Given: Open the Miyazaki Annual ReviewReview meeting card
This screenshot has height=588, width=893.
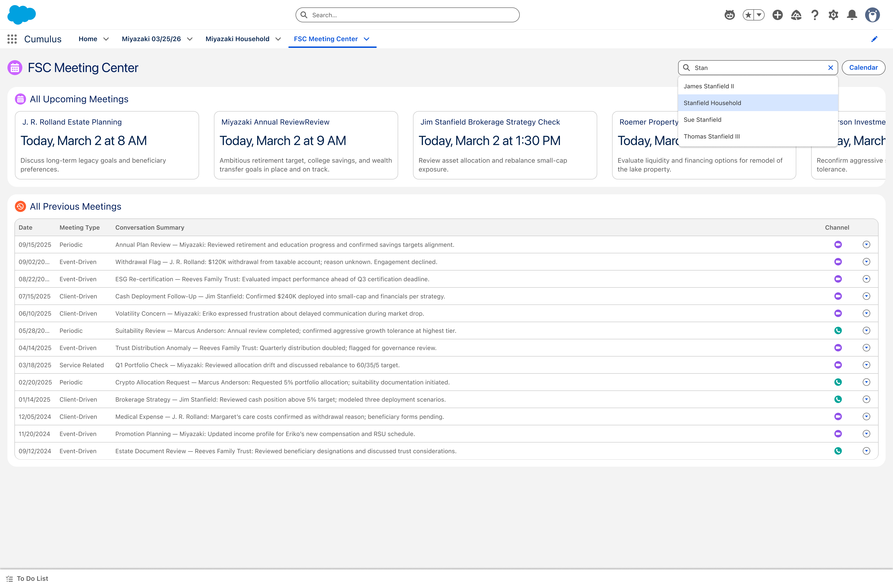Looking at the screenshot, I should (306, 145).
